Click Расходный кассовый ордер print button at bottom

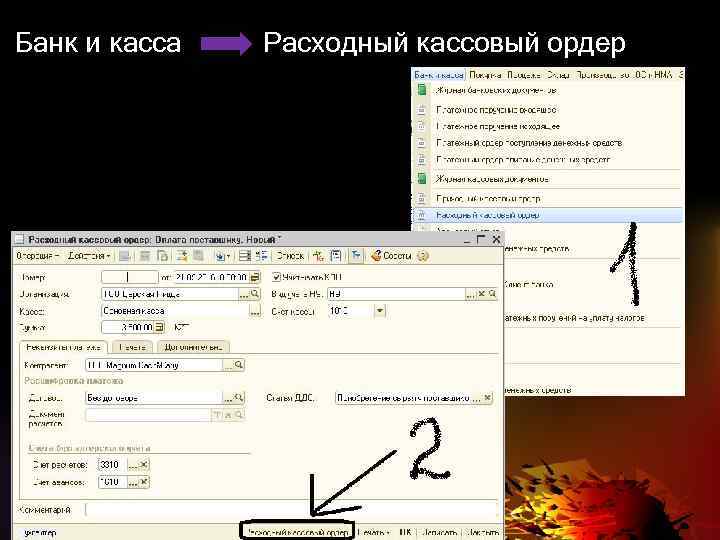pyautogui.click(x=298, y=533)
